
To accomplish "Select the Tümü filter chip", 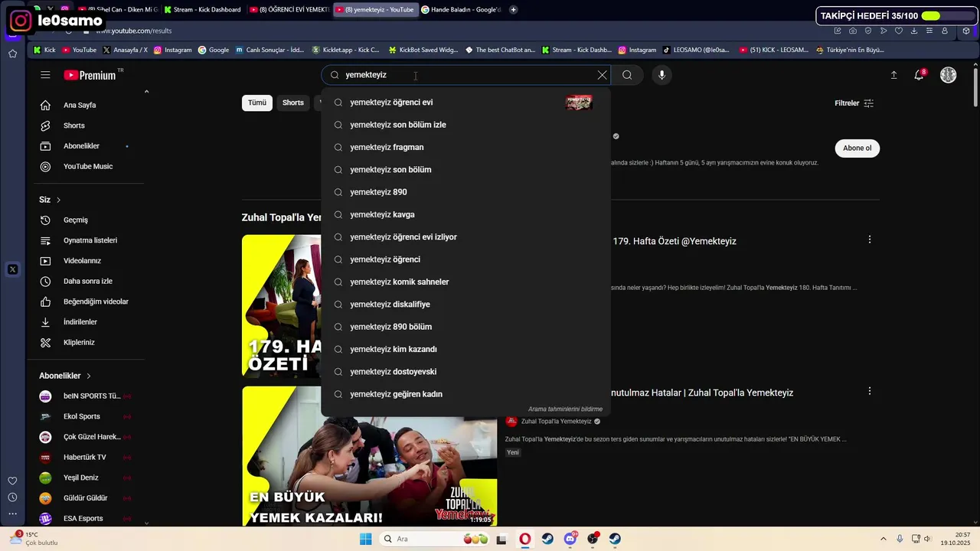I will 257,103.
